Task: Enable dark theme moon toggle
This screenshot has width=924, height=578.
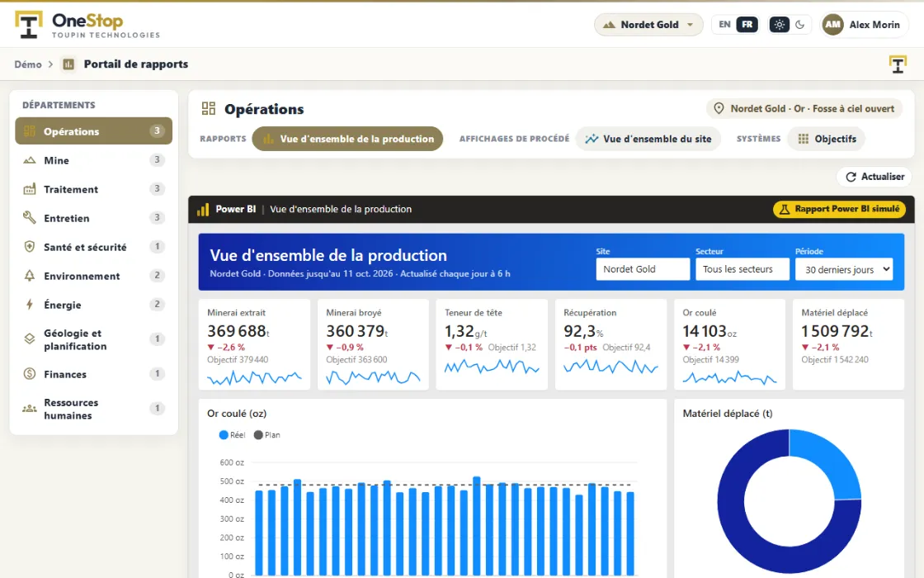Action: 799,25
